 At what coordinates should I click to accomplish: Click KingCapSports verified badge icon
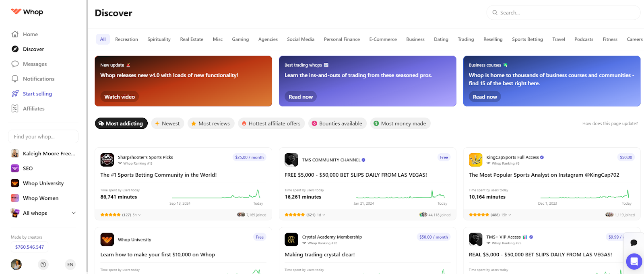tap(542, 157)
